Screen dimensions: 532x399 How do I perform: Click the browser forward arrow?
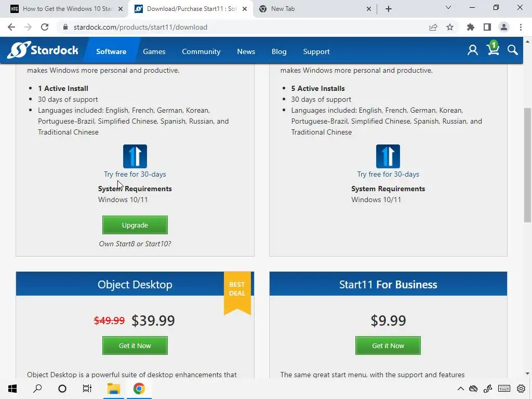point(28,27)
